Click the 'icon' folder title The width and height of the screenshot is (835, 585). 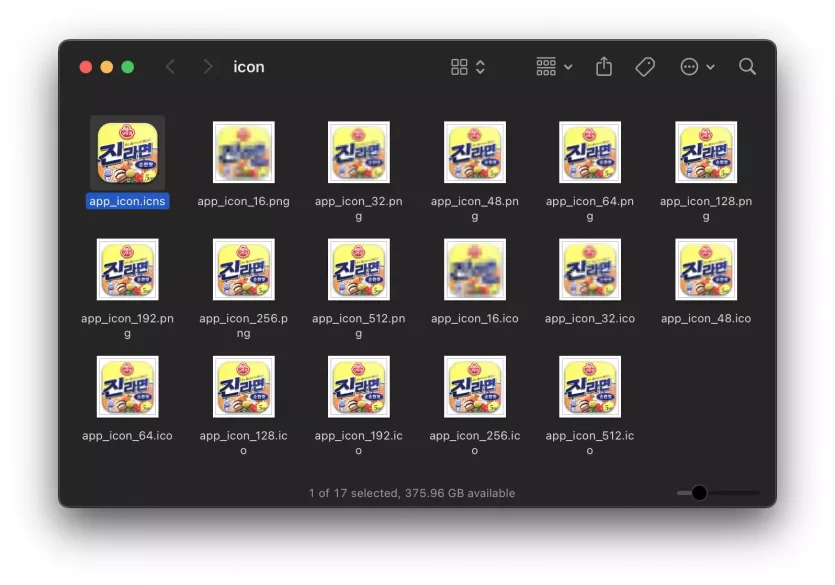pyautogui.click(x=249, y=67)
